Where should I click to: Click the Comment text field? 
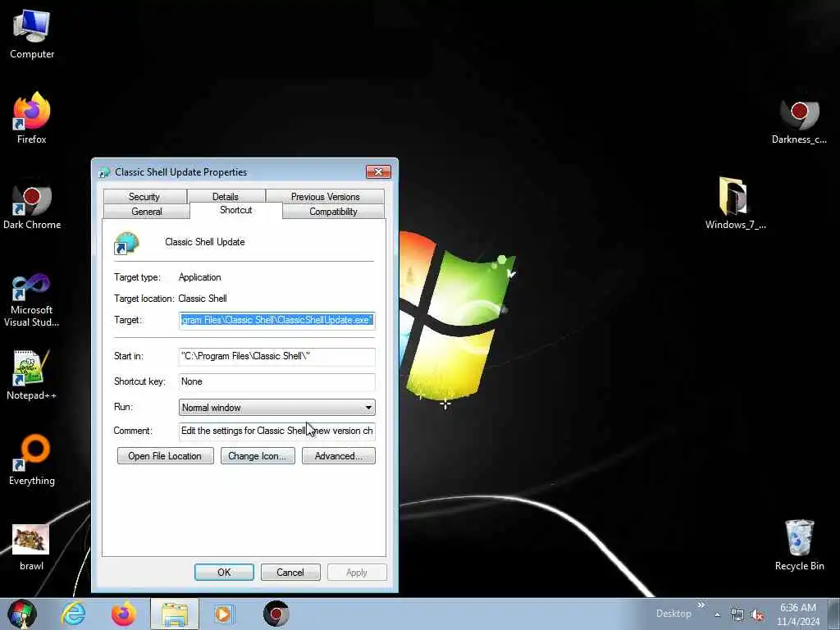click(x=277, y=431)
